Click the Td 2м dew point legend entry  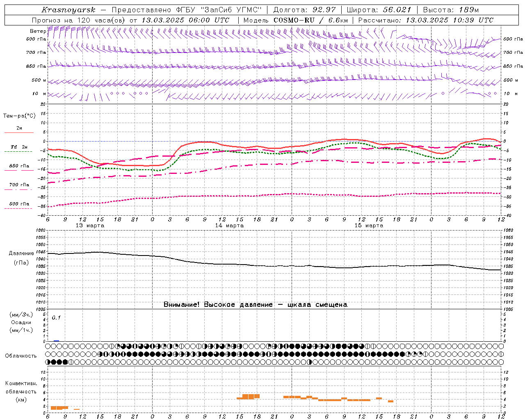(19, 147)
